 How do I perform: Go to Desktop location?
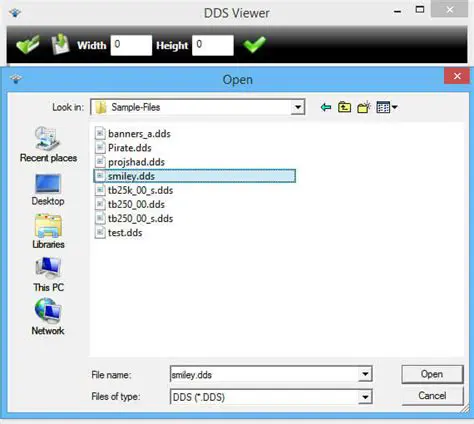pyautogui.click(x=48, y=190)
